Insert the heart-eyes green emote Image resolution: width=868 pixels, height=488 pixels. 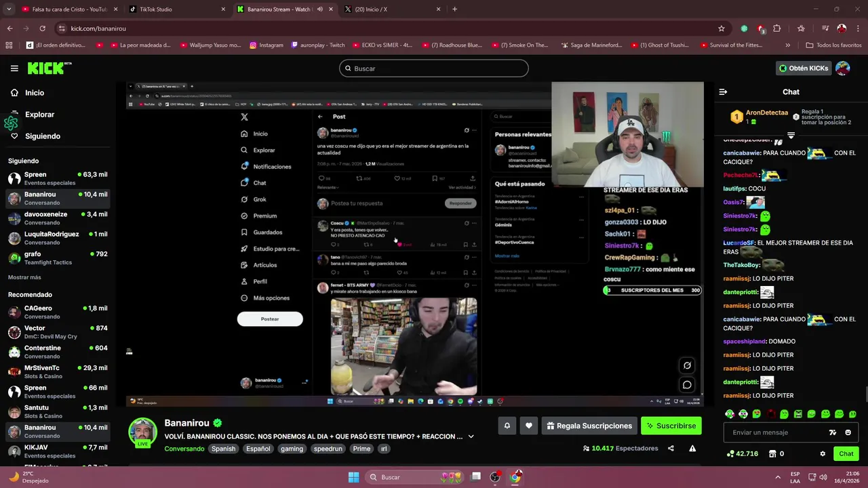point(757,414)
